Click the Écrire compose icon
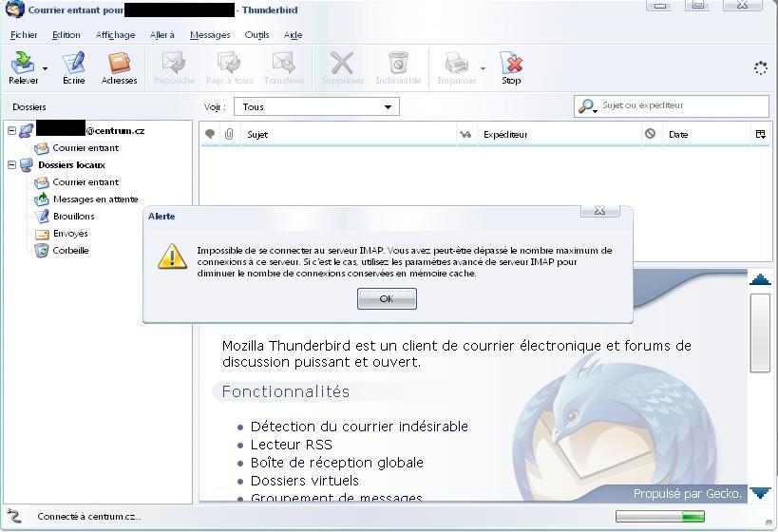This screenshot has width=778, height=532. coord(73,63)
